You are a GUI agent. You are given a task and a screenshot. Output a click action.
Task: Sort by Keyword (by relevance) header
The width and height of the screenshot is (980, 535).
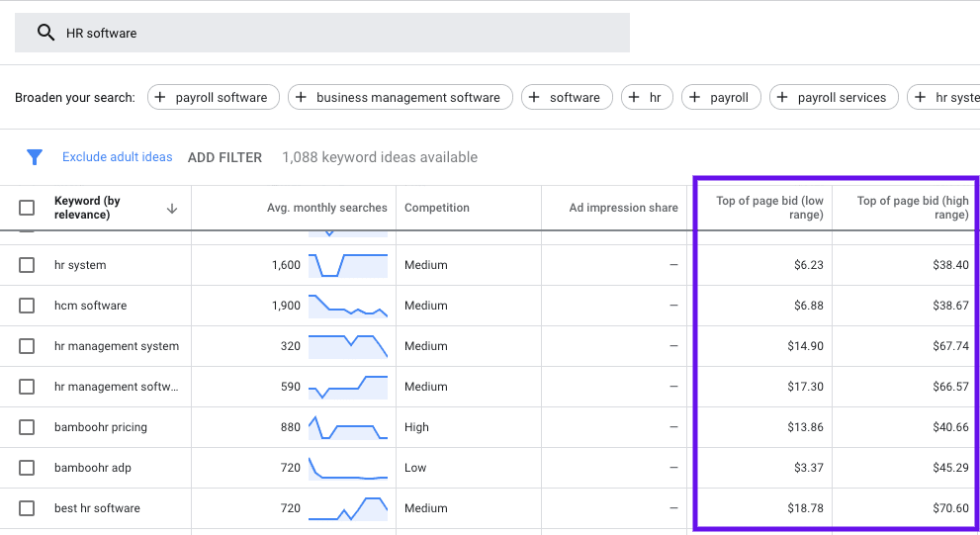[x=87, y=208]
